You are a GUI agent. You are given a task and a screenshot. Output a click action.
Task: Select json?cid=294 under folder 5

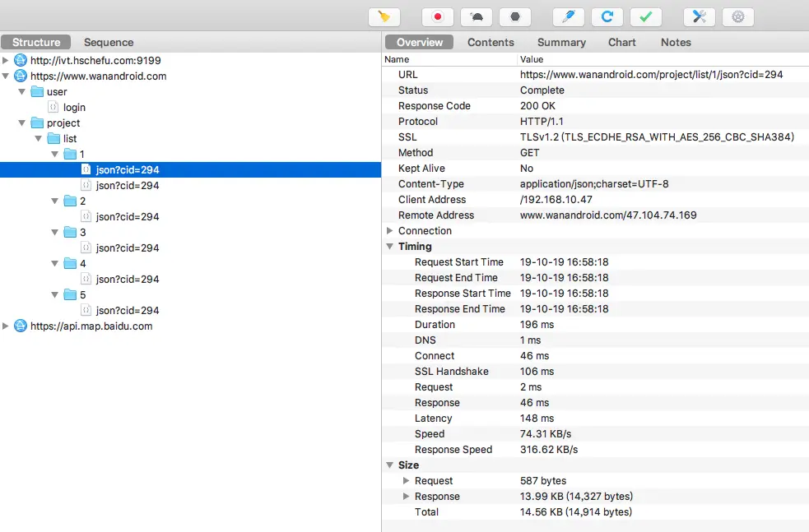point(128,310)
